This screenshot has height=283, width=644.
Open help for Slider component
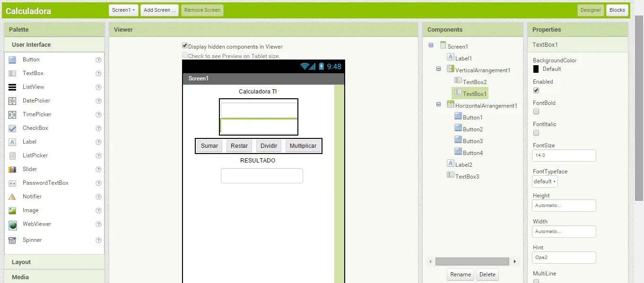pyautogui.click(x=98, y=169)
